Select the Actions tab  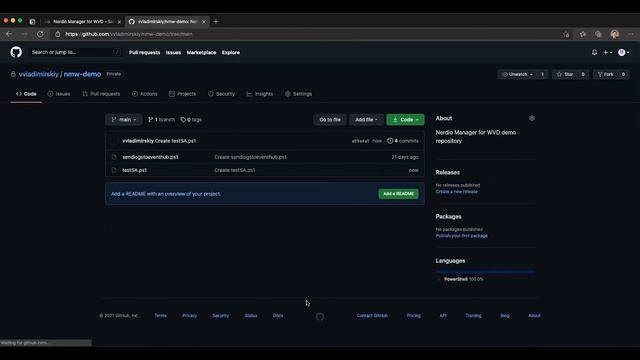(x=144, y=94)
